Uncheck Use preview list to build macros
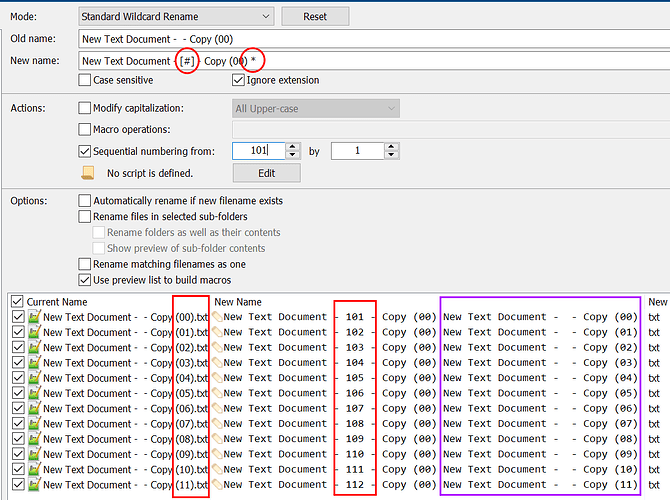 [x=85, y=280]
